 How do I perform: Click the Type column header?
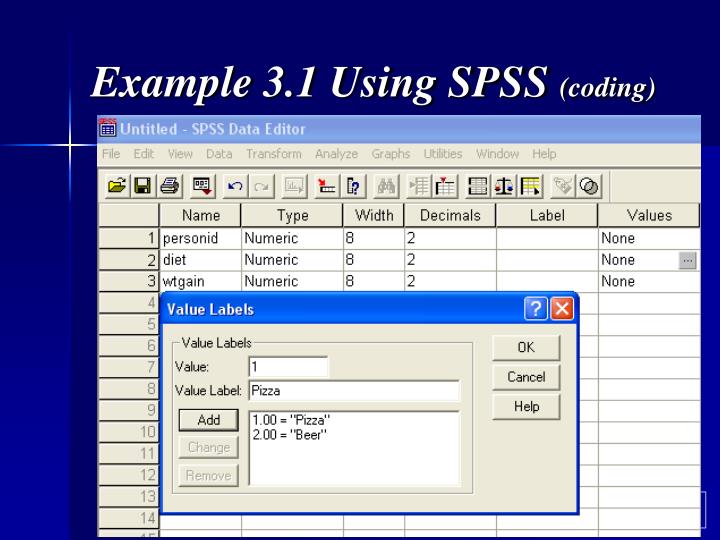pyautogui.click(x=292, y=215)
